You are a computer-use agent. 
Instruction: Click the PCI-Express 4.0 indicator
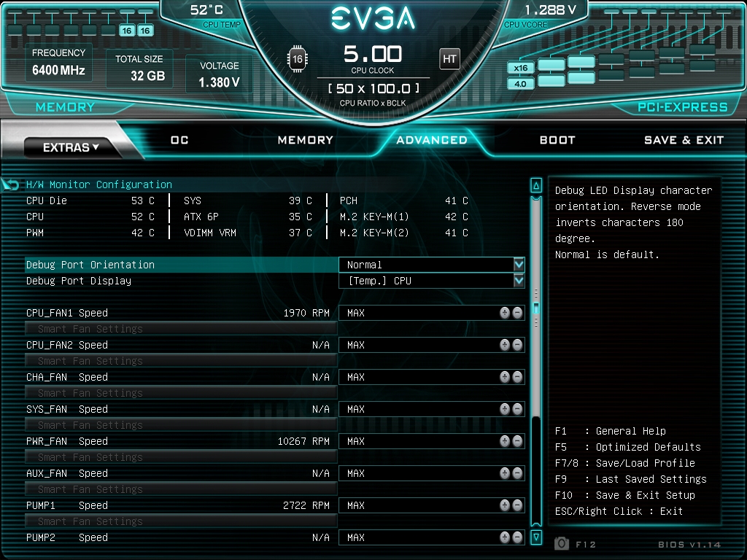point(520,84)
